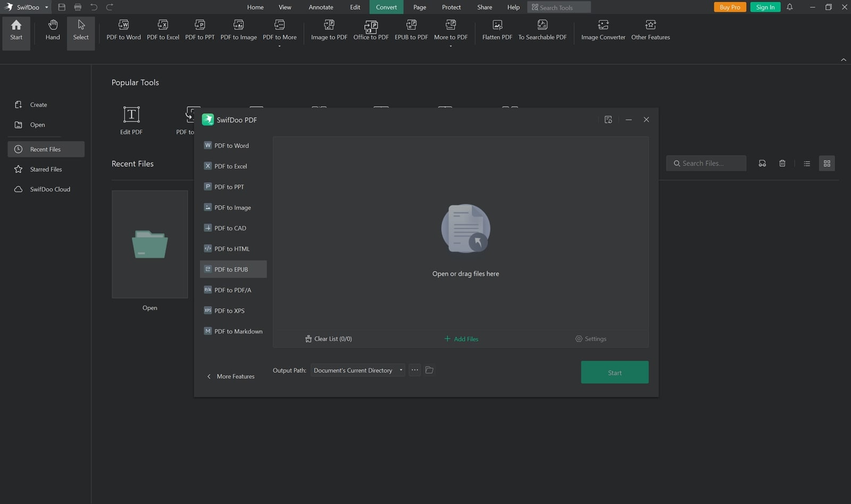Click Flatten PDF tool
This screenshot has height=504, width=851.
point(497,31)
